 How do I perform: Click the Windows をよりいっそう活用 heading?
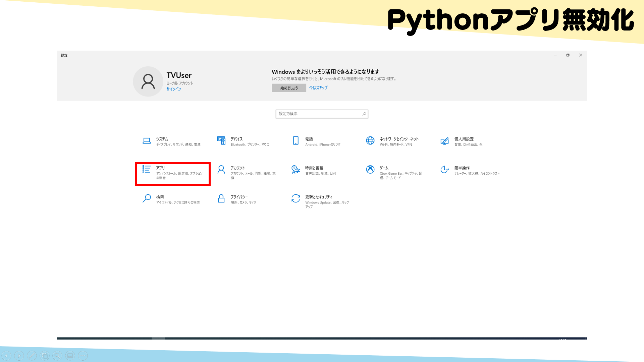tap(325, 72)
